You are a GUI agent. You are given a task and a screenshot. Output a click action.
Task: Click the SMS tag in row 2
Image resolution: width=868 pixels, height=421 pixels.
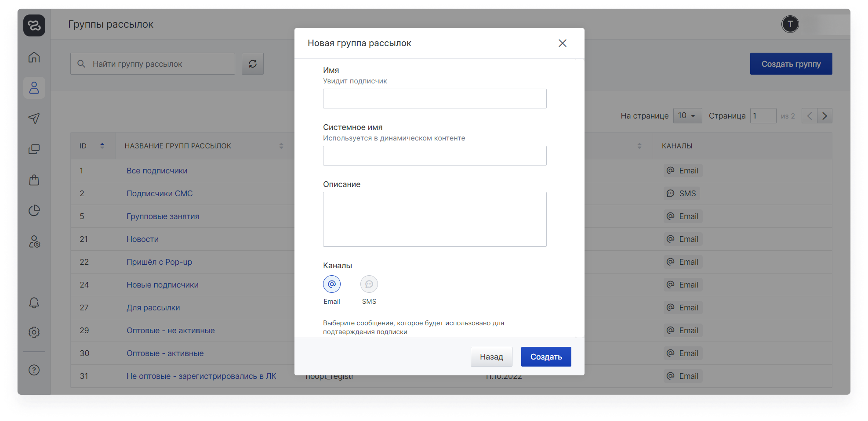coord(682,194)
